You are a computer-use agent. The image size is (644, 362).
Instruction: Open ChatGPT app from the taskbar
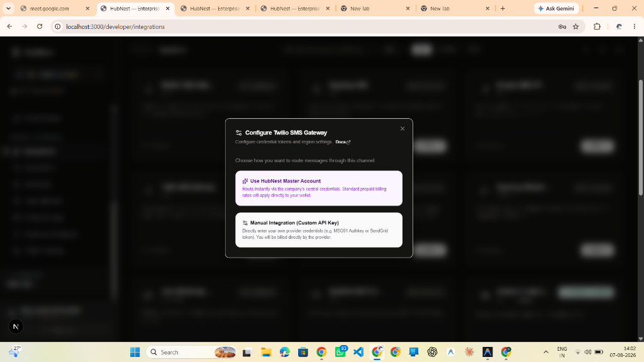(432, 352)
